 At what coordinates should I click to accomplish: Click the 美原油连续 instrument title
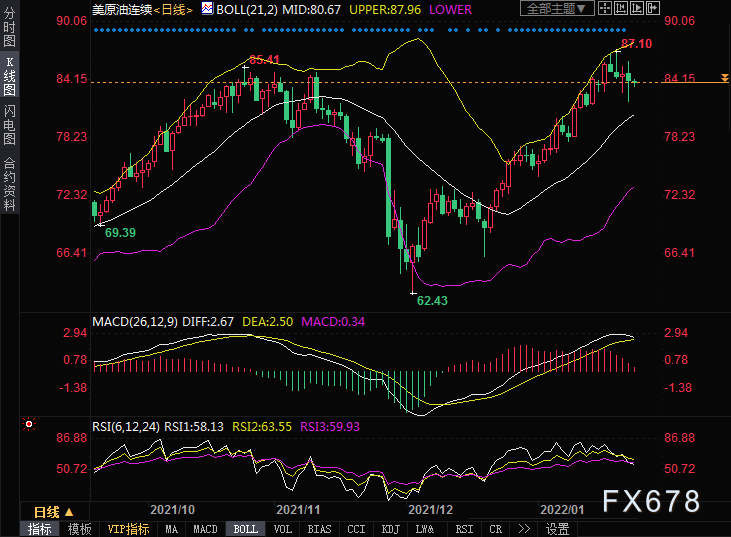click(122, 10)
